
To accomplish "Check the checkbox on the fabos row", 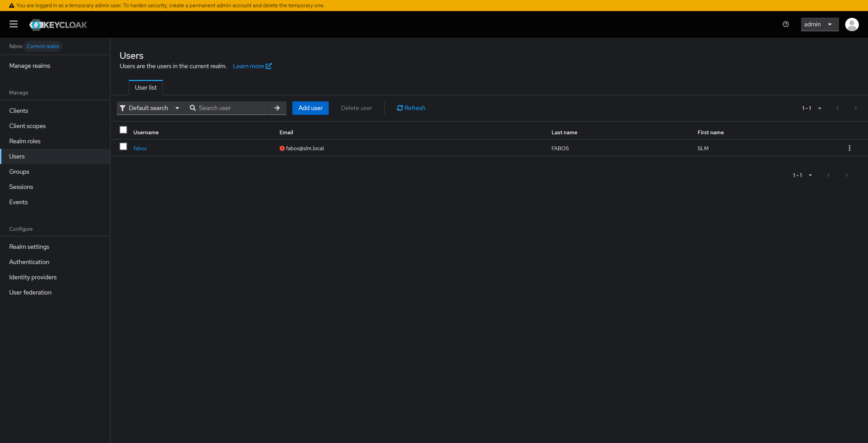I will 123,146.
